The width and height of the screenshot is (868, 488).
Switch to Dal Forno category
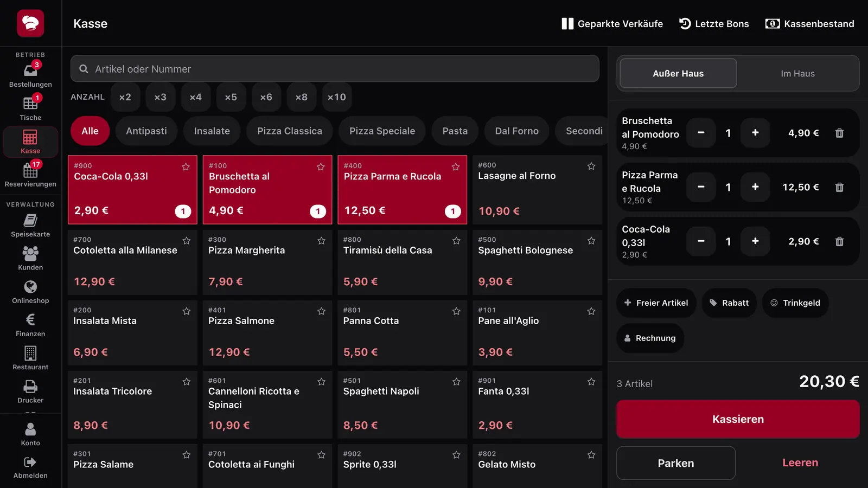pyautogui.click(x=517, y=131)
